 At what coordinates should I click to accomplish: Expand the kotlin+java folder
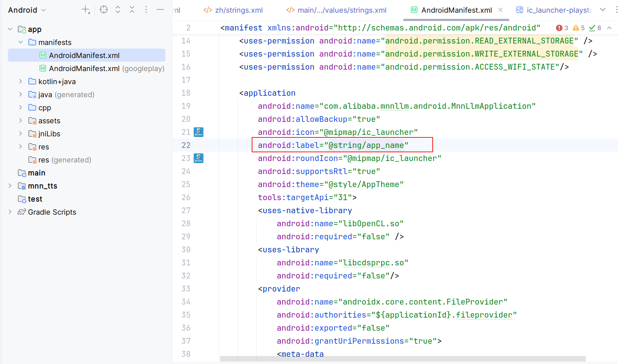[x=21, y=81]
